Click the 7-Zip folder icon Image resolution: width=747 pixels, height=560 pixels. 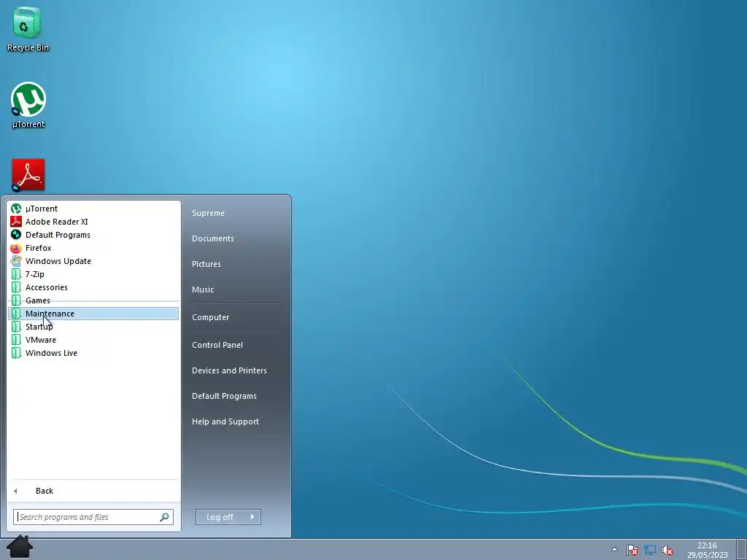point(16,274)
